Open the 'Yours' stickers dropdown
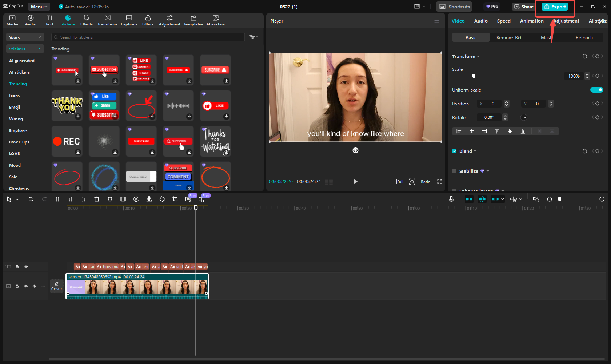Viewport: 611px width, 364px height. [25, 37]
